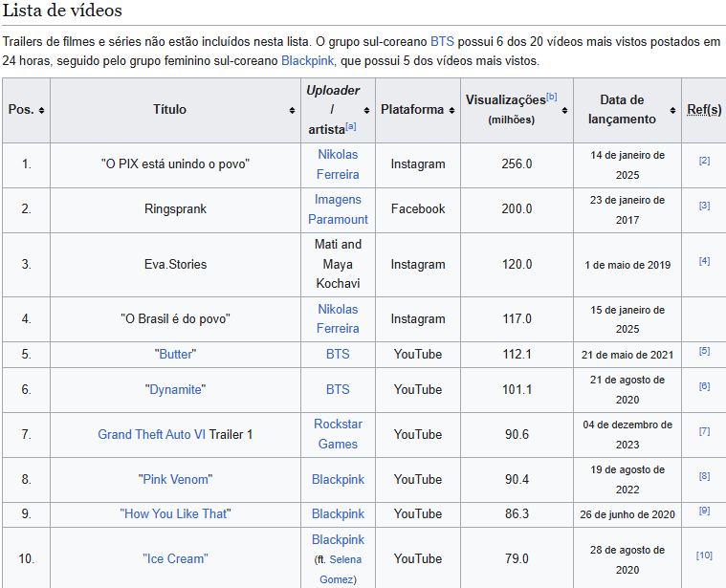Image resolution: width=726 pixels, height=588 pixels.
Task: Select title "O PIX está unindo o povo"
Action: [175, 164]
